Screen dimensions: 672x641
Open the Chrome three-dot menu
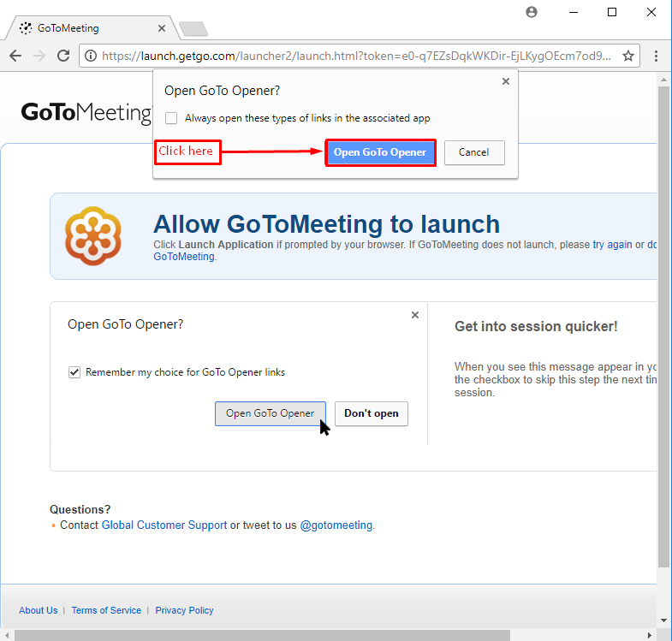point(656,56)
